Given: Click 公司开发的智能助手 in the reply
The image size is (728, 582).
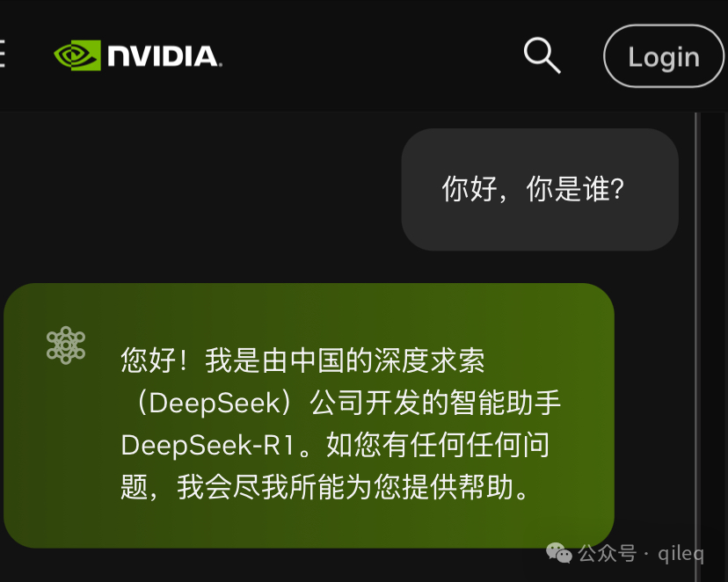Looking at the screenshot, I should pos(435,403).
